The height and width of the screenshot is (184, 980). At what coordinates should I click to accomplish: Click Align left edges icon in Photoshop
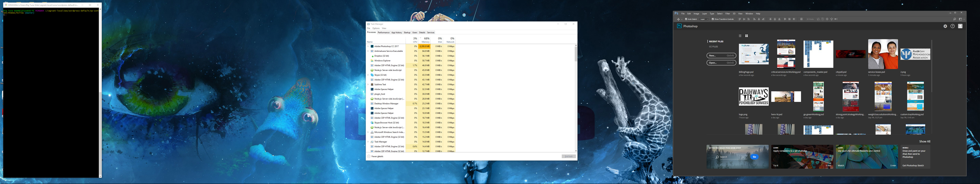(754, 19)
